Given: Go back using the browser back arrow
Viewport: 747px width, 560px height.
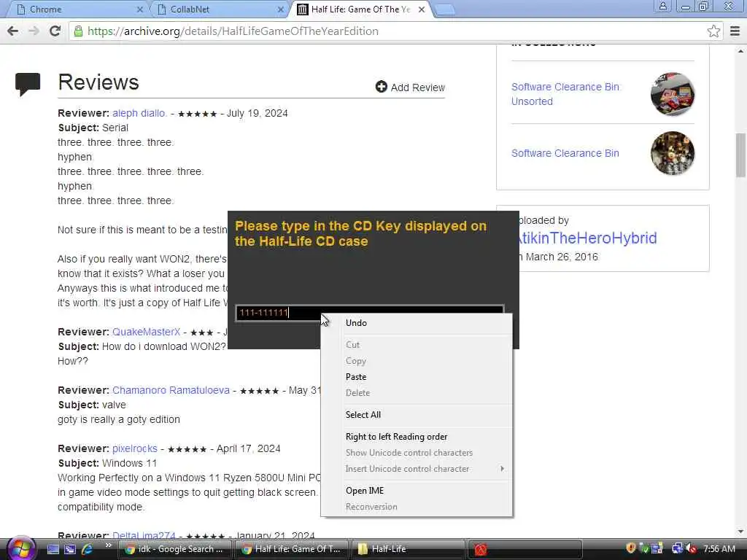Looking at the screenshot, I should (13, 31).
